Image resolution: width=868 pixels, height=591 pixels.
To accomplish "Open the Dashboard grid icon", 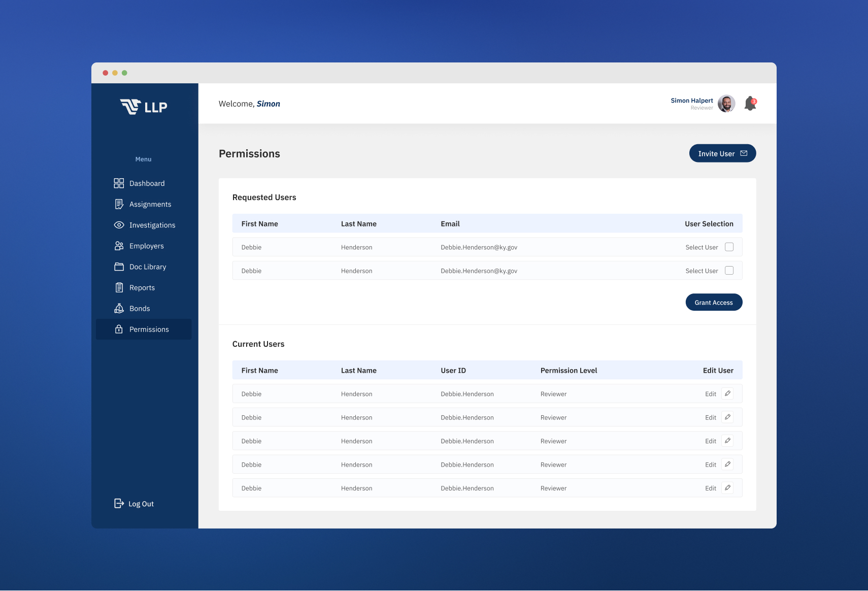I will click(119, 183).
